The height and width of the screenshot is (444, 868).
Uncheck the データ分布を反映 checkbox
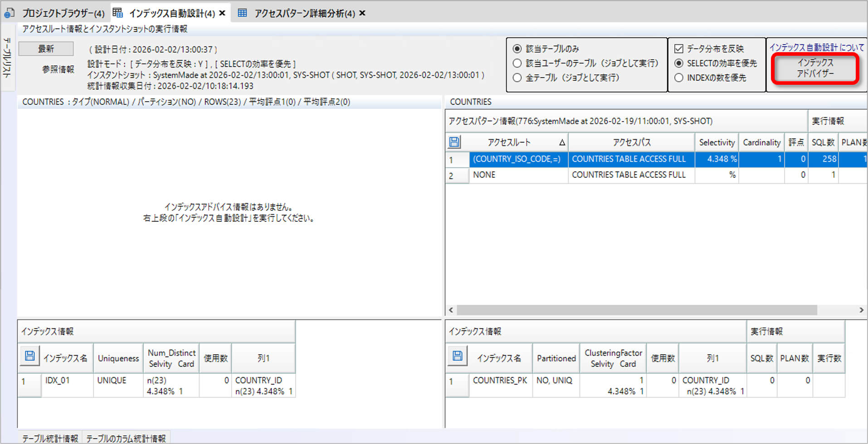679,49
